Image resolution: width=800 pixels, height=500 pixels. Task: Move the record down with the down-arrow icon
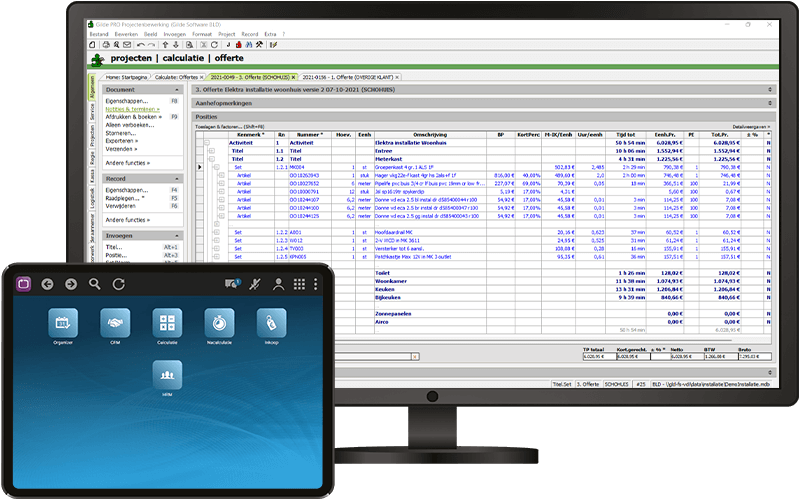coord(176,45)
